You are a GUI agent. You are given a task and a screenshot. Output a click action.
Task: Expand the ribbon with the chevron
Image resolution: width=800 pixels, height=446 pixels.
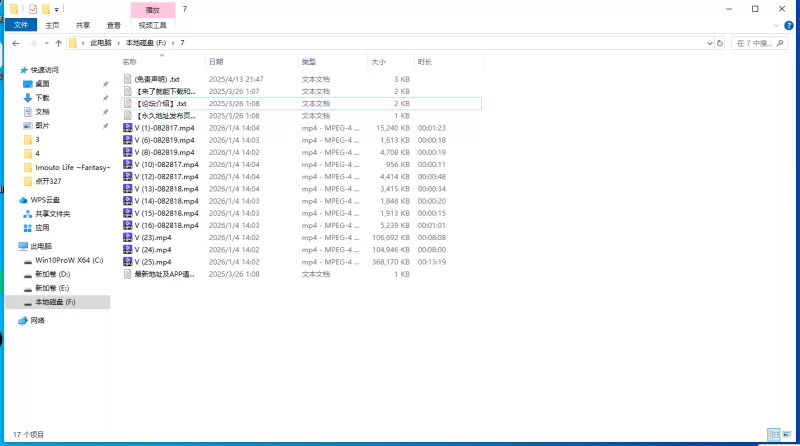point(777,25)
